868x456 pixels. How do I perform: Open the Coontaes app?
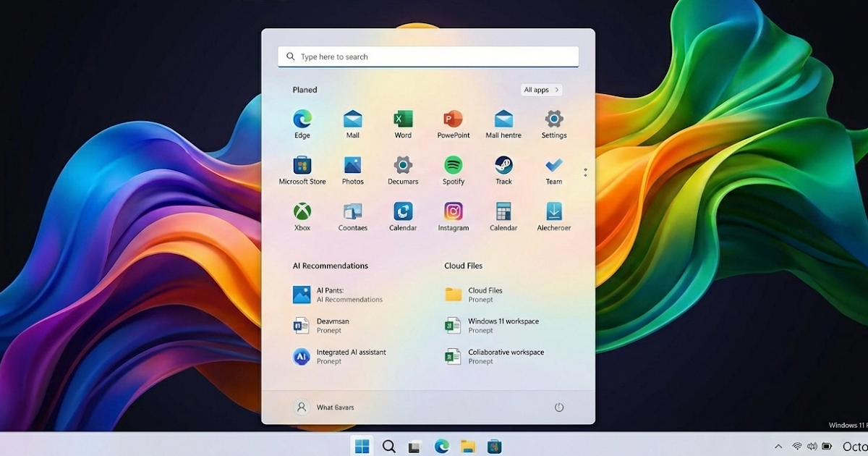(352, 217)
